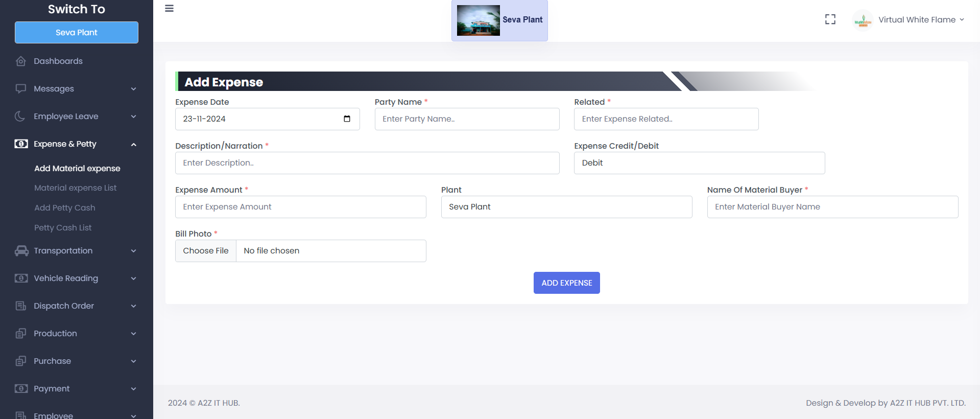This screenshot has width=980, height=419.
Task: Collapse the Expense & Petty menu
Action: pyautogui.click(x=133, y=145)
